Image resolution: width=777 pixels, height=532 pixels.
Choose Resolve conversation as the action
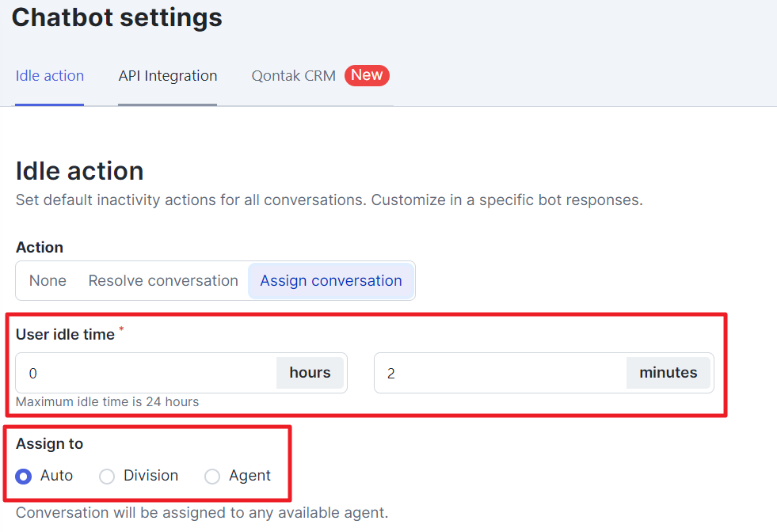click(163, 280)
